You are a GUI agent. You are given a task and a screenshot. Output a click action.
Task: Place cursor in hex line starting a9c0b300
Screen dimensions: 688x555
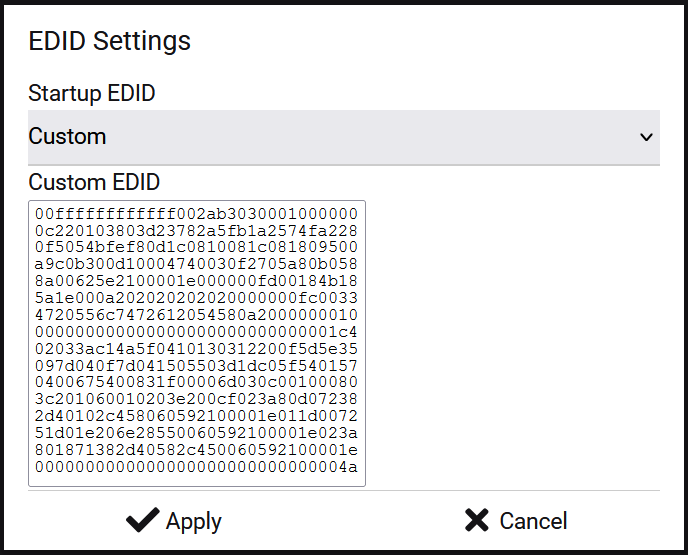[196, 264]
